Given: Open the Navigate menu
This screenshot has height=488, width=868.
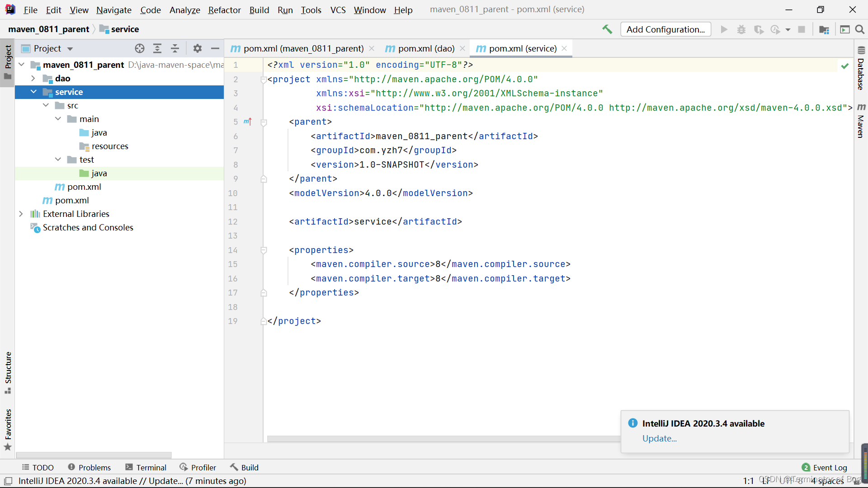Looking at the screenshot, I should pyautogui.click(x=114, y=9).
